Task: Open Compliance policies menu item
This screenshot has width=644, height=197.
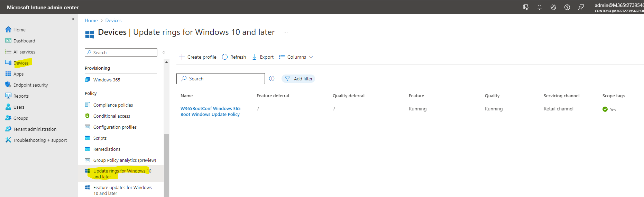Action: pos(113,105)
